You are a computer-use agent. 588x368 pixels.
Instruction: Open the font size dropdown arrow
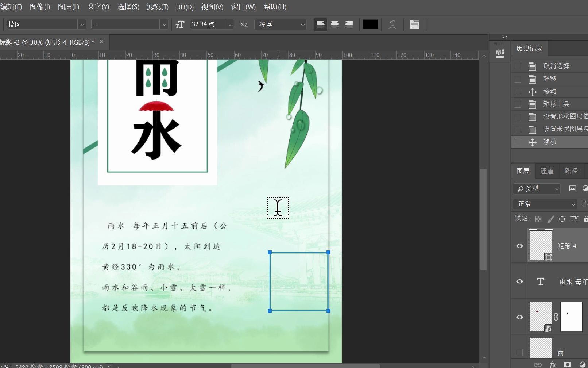coord(230,24)
